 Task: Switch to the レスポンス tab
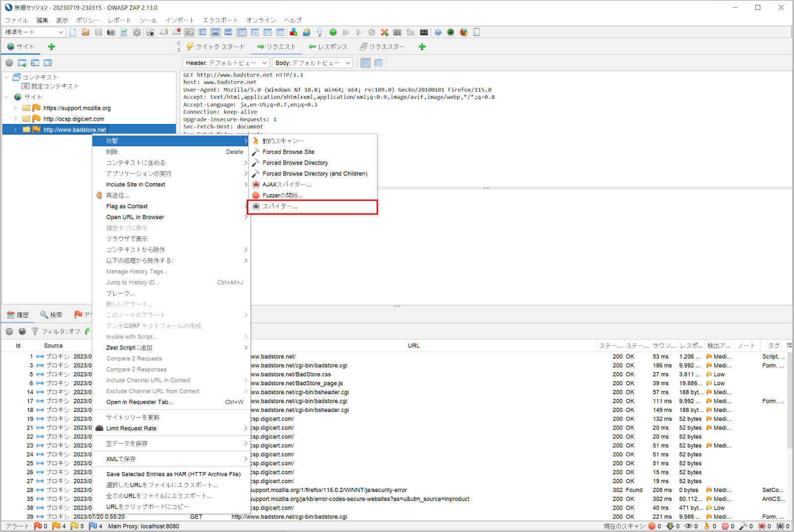(329, 46)
